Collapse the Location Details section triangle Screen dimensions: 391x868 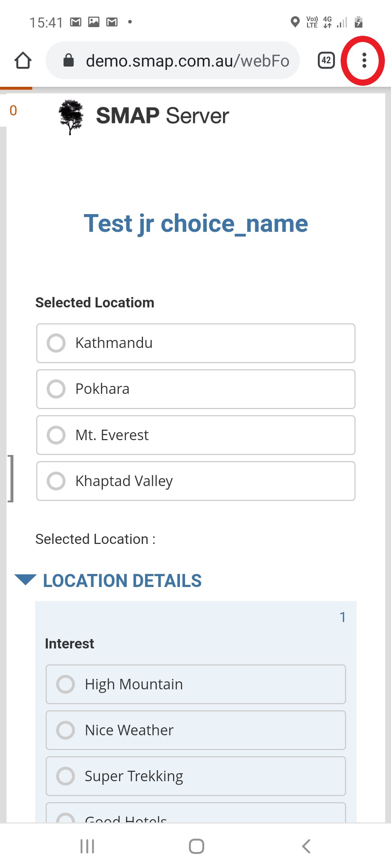[25, 579]
